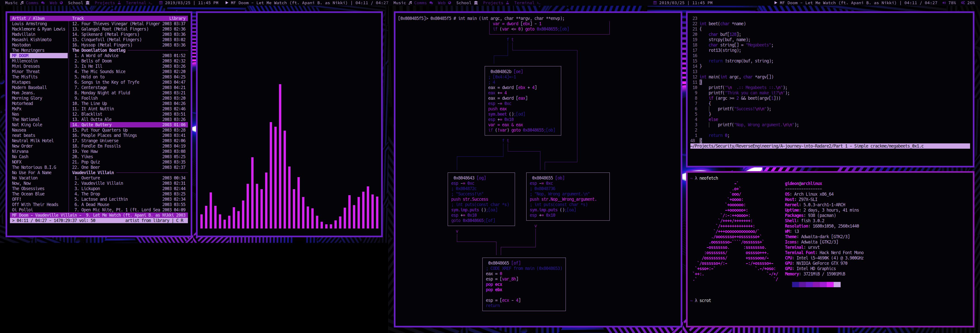980x333 pixels.
Task: Click "Vaudeville Villain" album header row
Action: (x=93, y=173)
